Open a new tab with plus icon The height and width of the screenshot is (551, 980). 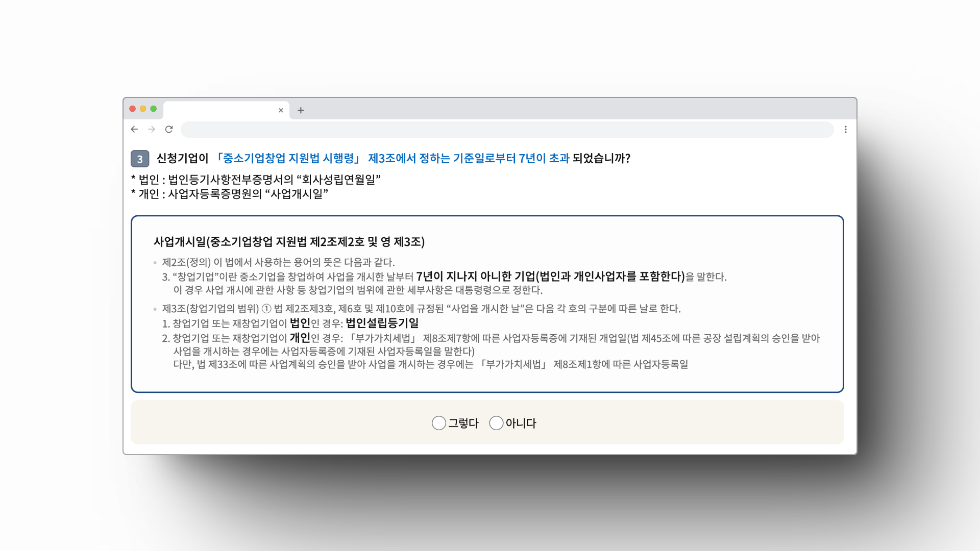[301, 110]
